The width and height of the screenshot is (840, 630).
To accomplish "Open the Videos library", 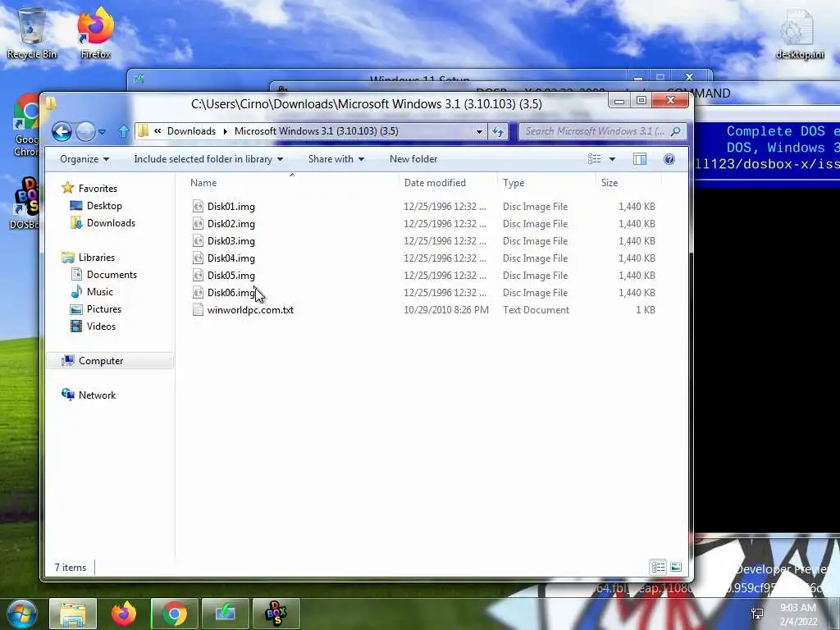I will (x=101, y=326).
